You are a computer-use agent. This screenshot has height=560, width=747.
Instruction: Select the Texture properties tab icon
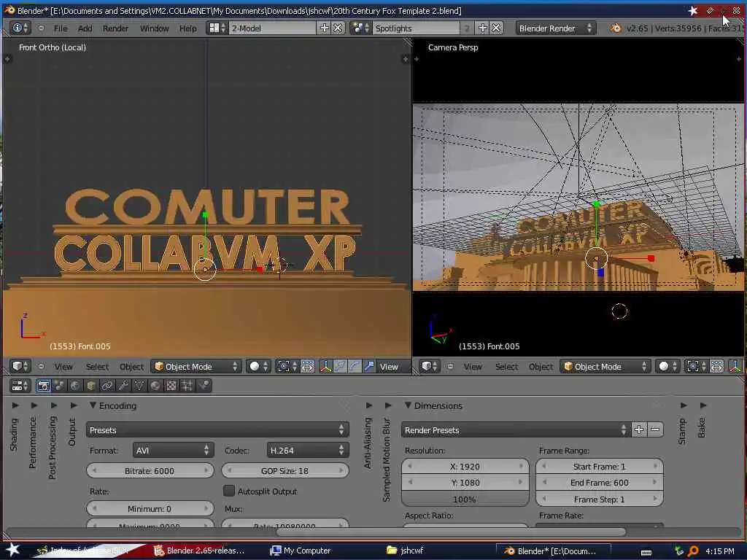[x=171, y=386]
